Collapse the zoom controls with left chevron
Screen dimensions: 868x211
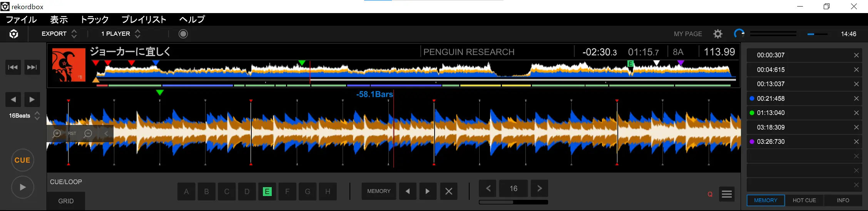pyautogui.click(x=106, y=134)
